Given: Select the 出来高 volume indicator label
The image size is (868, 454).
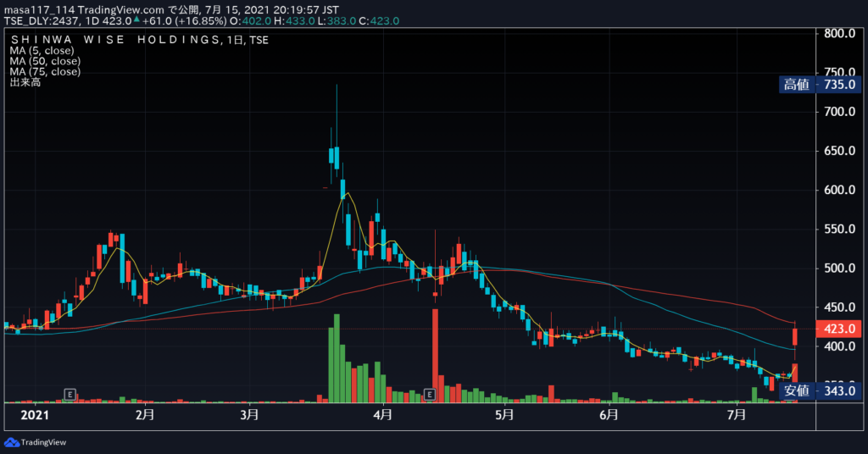Looking at the screenshot, I should pyautogui.click(x=25, y=82).
